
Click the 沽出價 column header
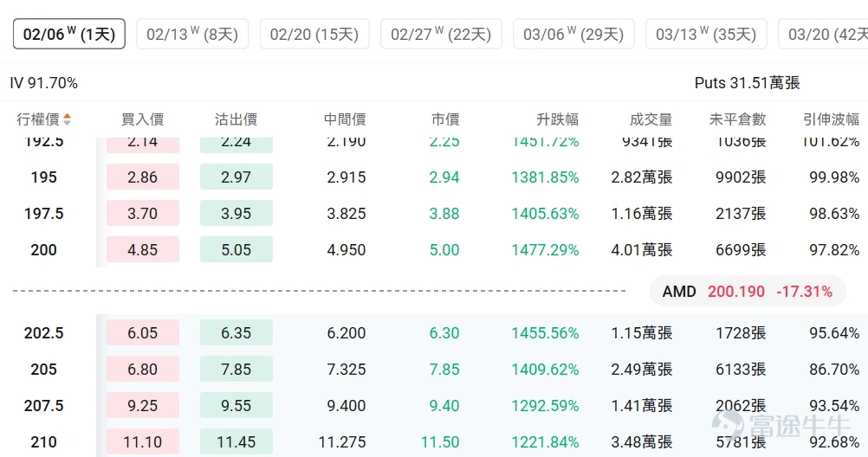(x=236, y=119)
